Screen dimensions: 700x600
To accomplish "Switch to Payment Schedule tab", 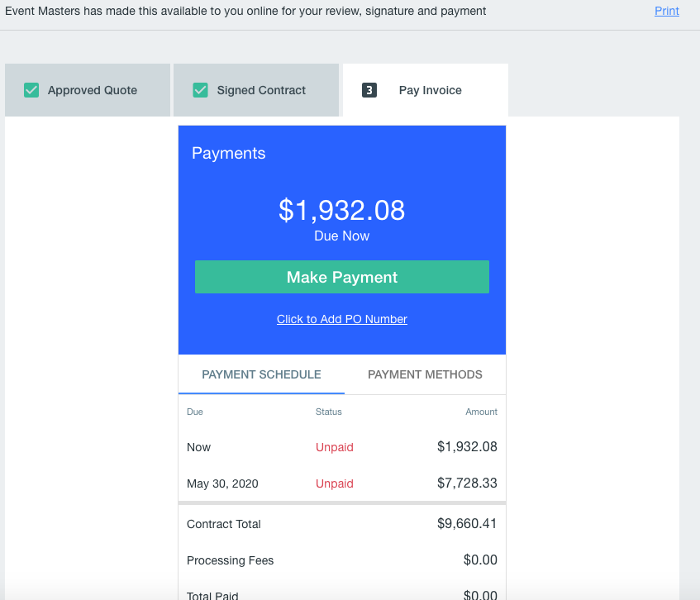I will (x=262, y=374).
